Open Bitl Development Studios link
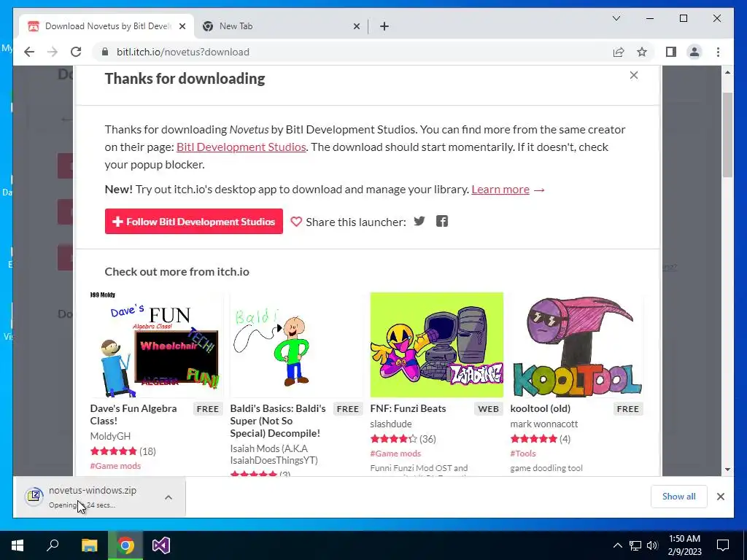The image size is (747, 560). 241,147
